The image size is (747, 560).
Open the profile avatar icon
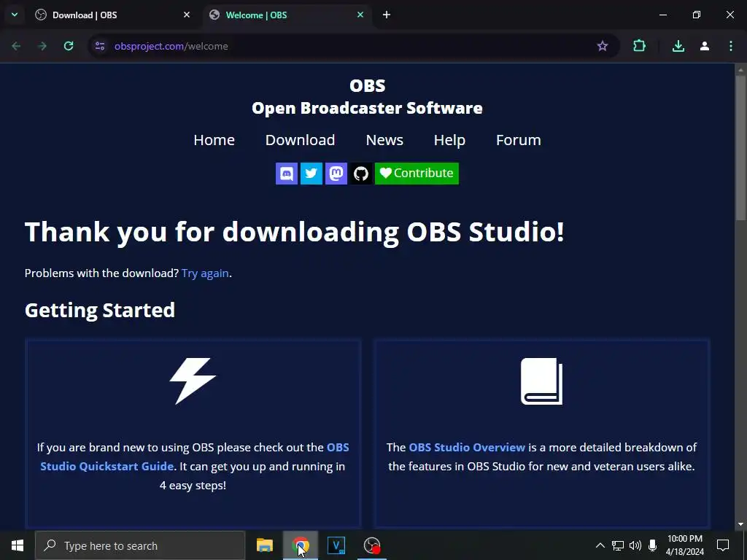pos(705,46)
